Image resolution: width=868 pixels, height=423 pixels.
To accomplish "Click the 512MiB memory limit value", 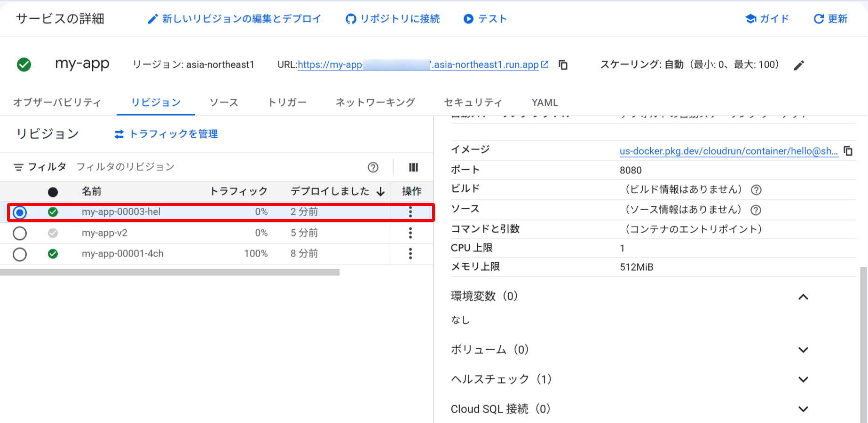I will [x=637, y=267].
